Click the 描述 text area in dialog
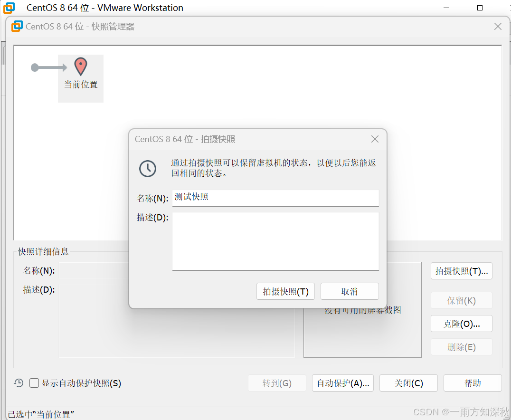 (275, 241)
